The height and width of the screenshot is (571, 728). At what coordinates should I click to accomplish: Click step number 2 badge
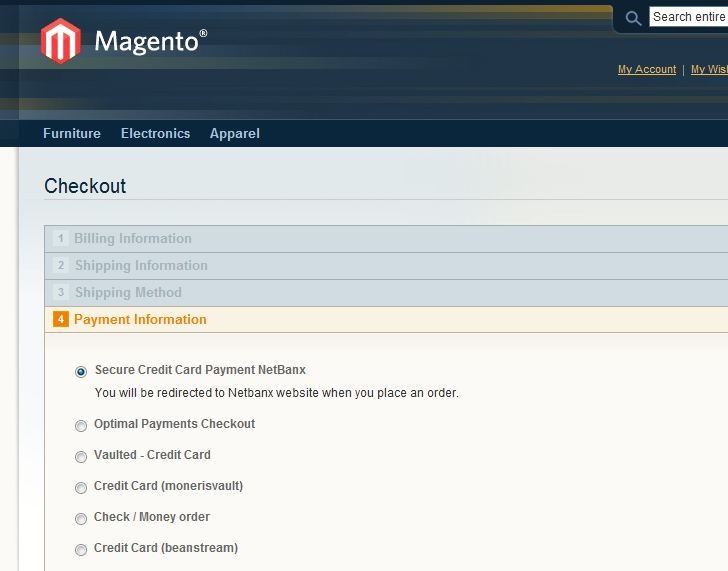tap(61, 266)
